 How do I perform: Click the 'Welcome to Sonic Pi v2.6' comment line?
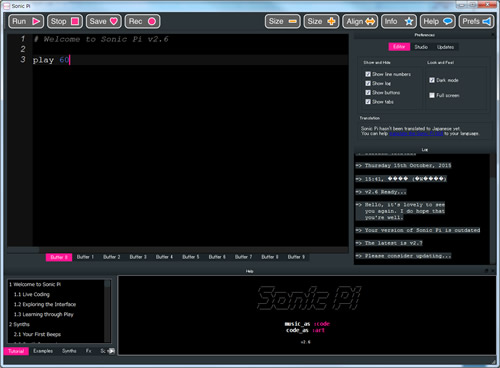(101, 39)
